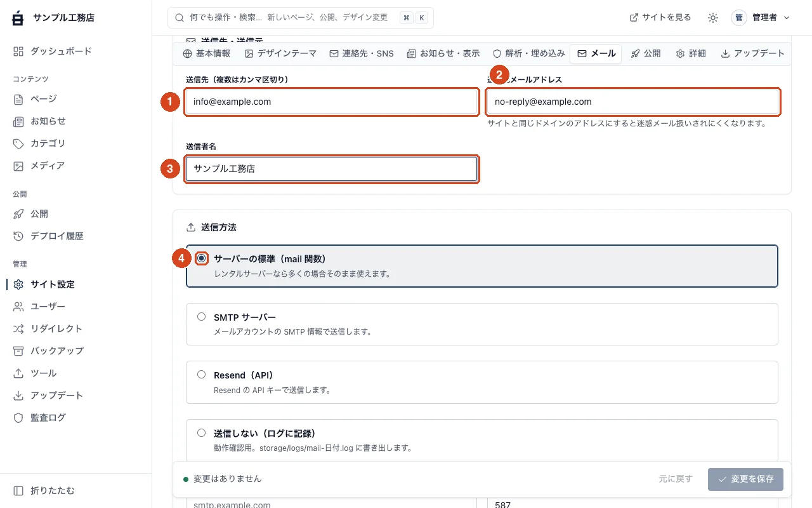
Task: Open the ページ section
Action: [x=76, y=99]
